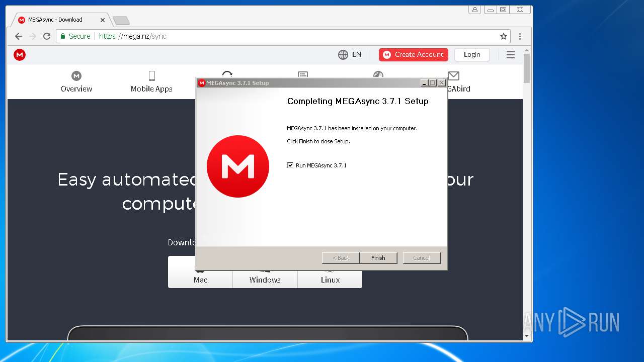The width and height of the screenshot is (644, 362).
Task: Close the MEGAsync Setup window
Action: pos(442,83)
